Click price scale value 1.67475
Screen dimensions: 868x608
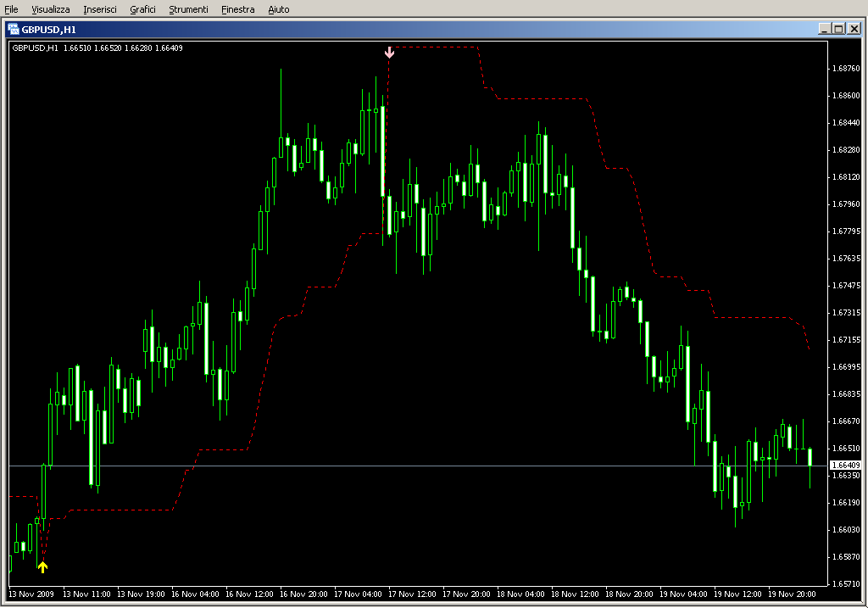click(x=847, y=285)
